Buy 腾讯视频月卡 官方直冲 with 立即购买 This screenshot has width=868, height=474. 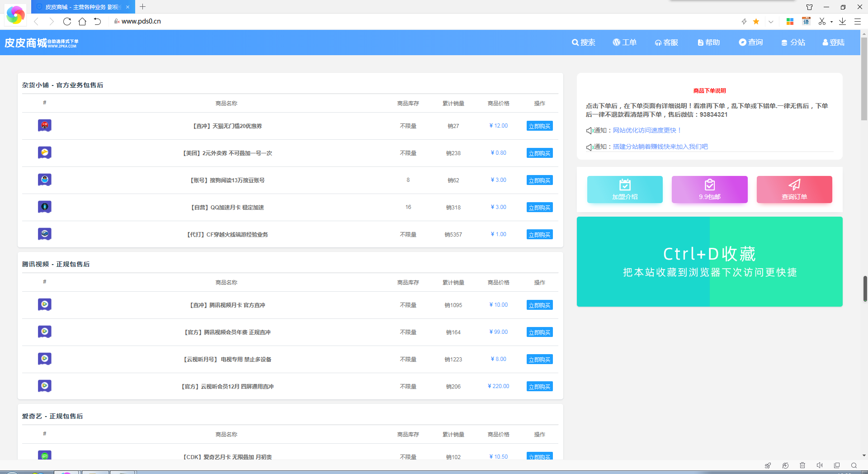pyautogui.click(x=540, y=305)
